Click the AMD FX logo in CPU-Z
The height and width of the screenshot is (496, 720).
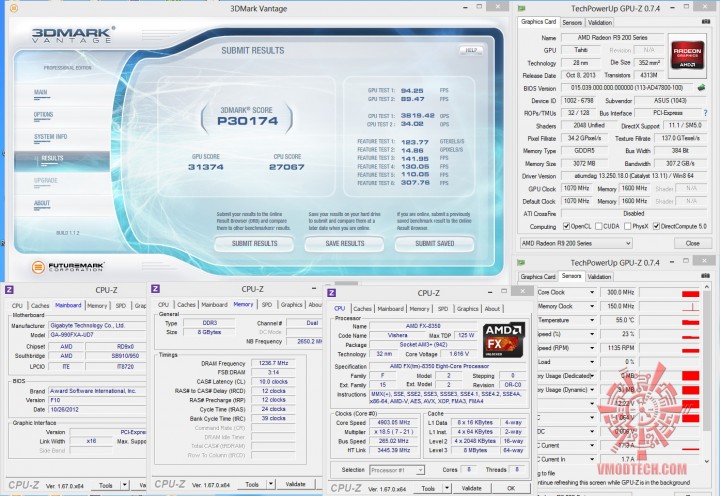pyautogui.click(x=503, y=340)
